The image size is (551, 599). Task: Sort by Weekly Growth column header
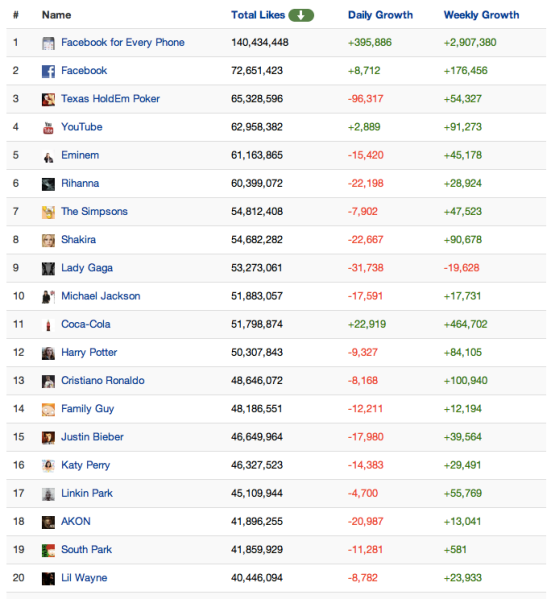coord(481,15)
